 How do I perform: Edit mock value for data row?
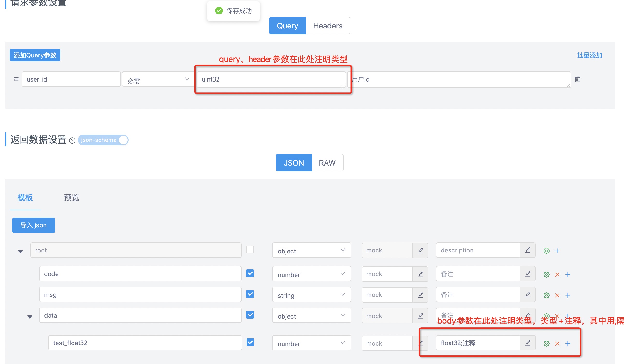pos(420,316)
